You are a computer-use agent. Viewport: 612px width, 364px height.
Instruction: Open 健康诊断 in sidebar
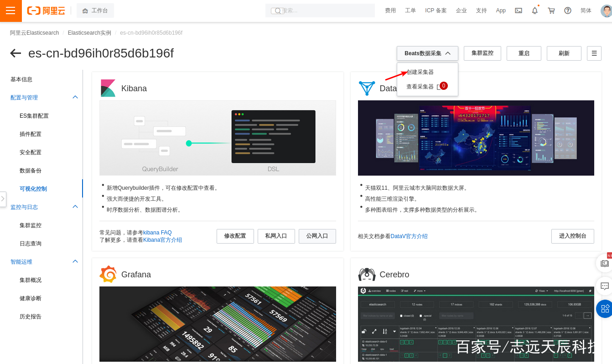(31, 298)
